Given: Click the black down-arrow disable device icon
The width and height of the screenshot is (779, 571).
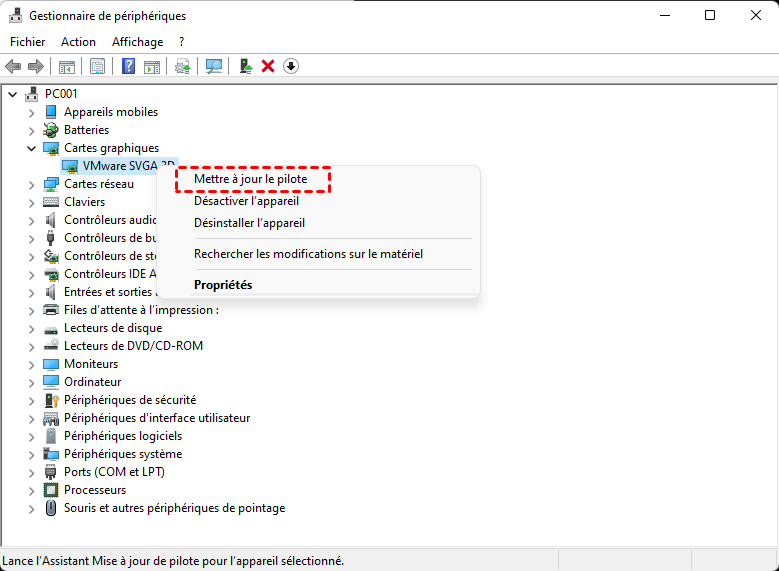Looking at the screenshot, I should [x=291, y=66].
